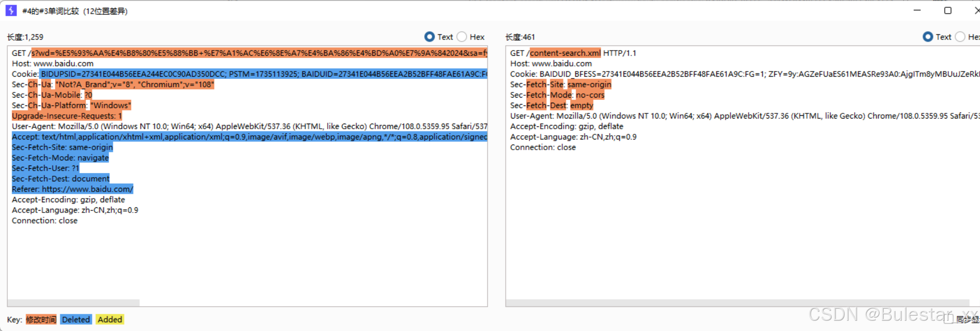Toggle the sync views checkbox at bottom right
The image size is (980, 331).
[948, 318]
